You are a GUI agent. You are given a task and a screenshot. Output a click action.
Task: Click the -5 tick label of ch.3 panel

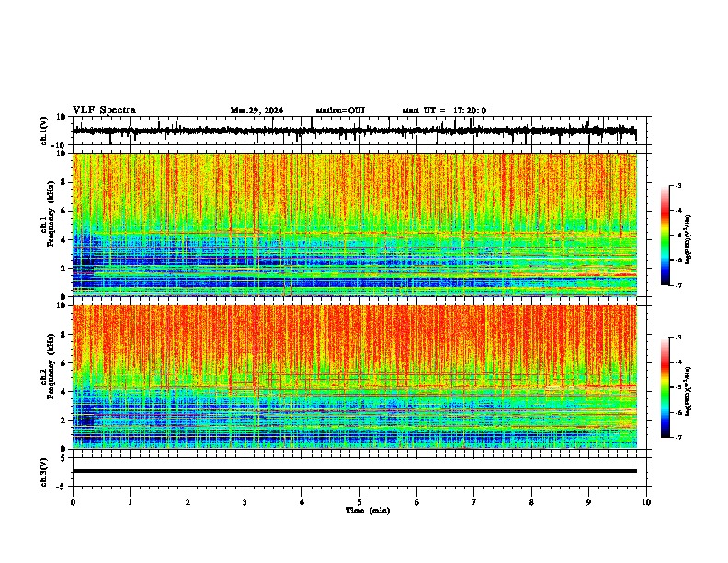click(x=62, y=487)
